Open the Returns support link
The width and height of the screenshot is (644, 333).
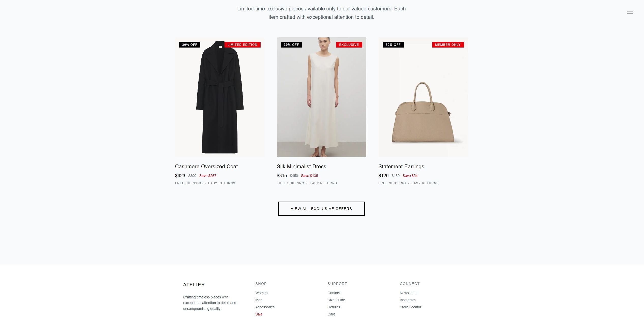click(x=334, y=307)
